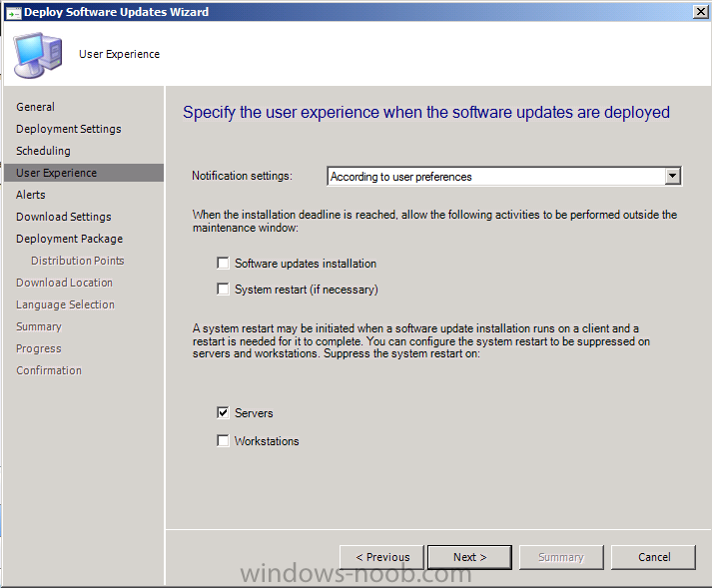712x588 pixels.
Task: Select the Confirmation step
Action: pyautogui.click(x=49, y=370)
